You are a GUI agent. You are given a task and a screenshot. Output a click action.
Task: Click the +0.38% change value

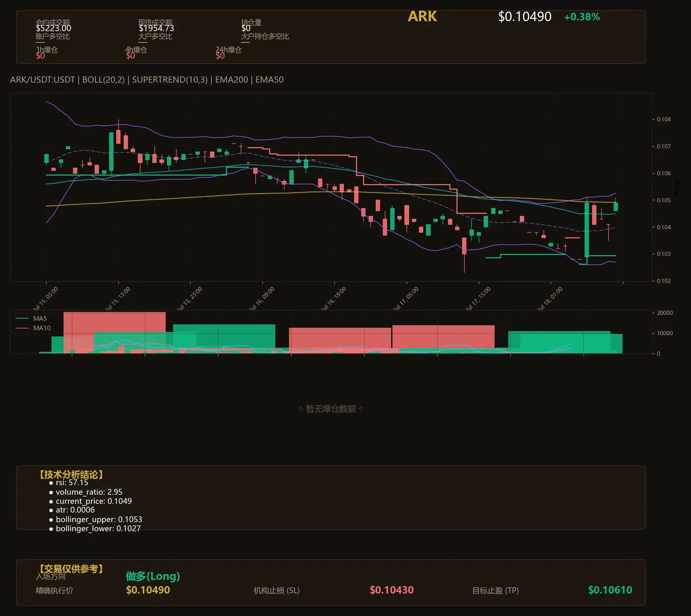coord(582,17)
